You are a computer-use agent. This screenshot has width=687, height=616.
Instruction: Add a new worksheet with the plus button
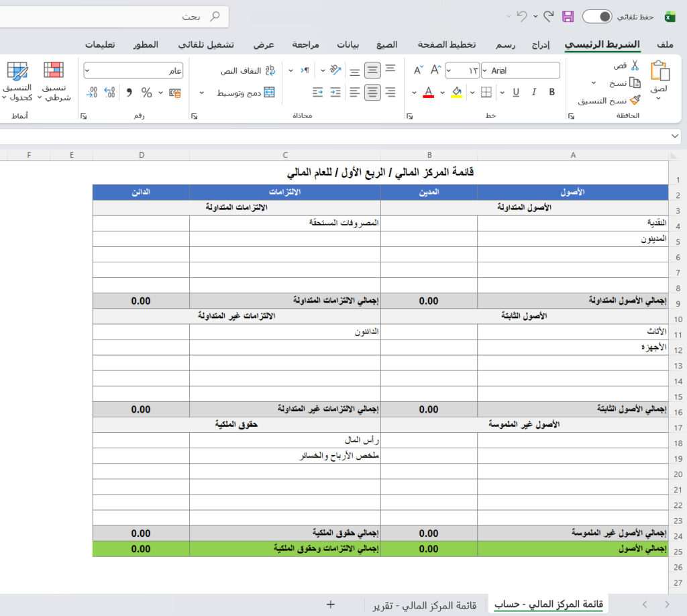point(330,605)
